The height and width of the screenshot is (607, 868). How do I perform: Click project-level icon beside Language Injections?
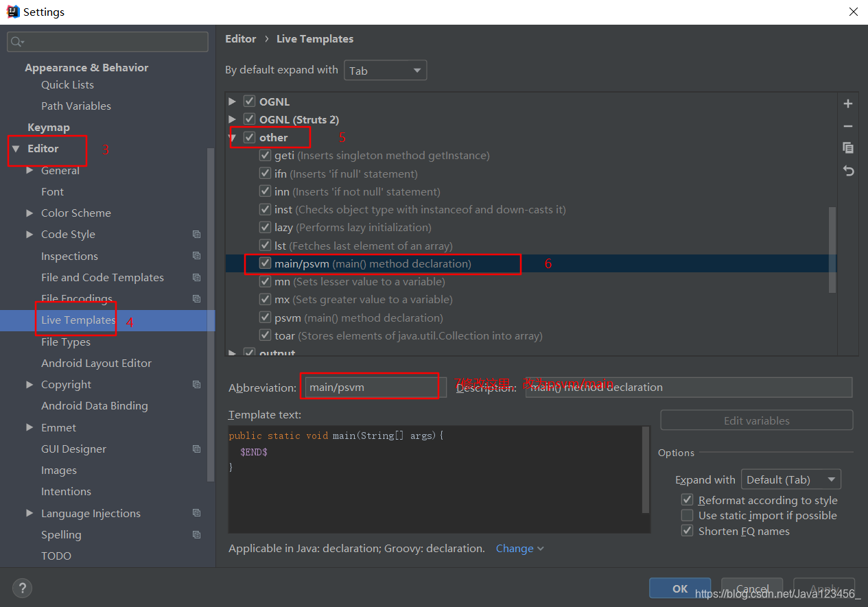[x=197, y=513]
